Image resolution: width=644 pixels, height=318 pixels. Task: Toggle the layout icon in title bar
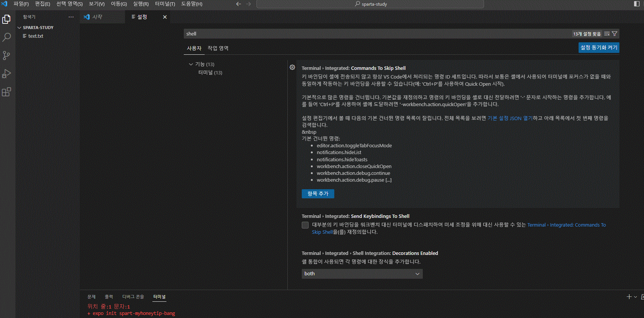[637, 4]
